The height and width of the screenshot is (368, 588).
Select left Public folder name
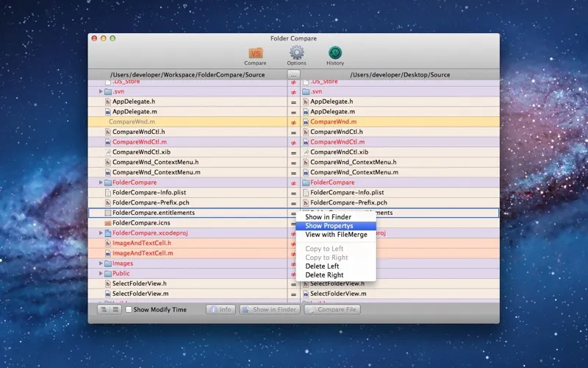coord(121,273)
